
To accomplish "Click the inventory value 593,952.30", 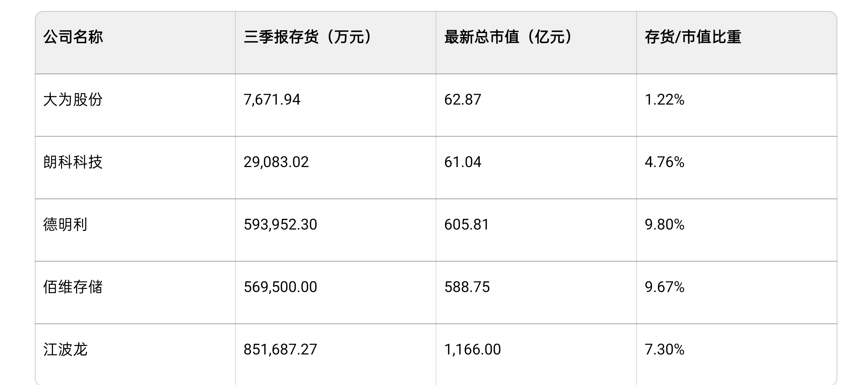I will (281, 225).
